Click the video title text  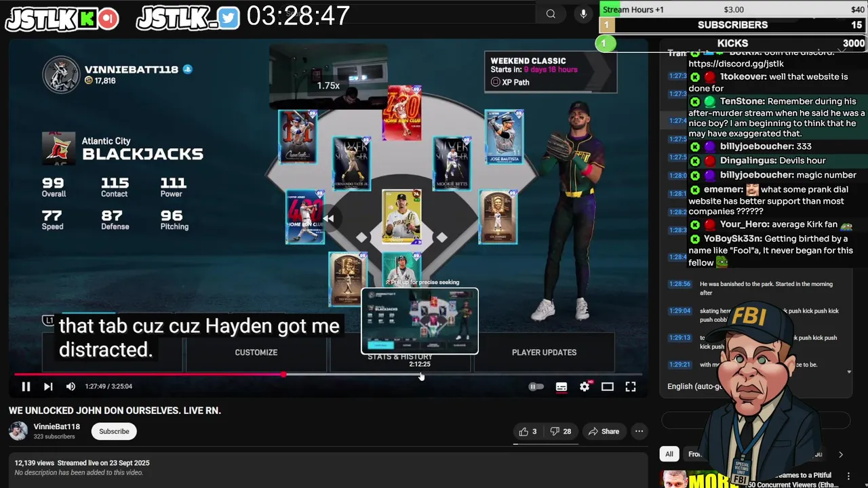click(115, 410)
